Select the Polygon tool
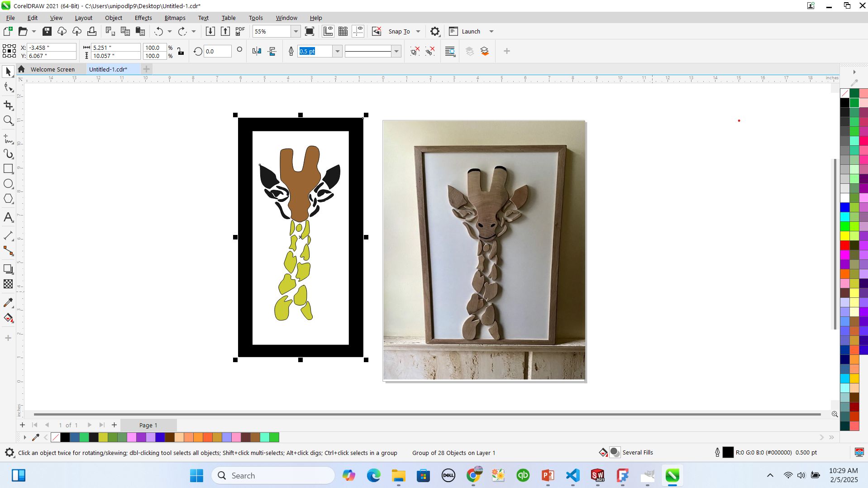The image size is (868, 488). pos(8,199)
